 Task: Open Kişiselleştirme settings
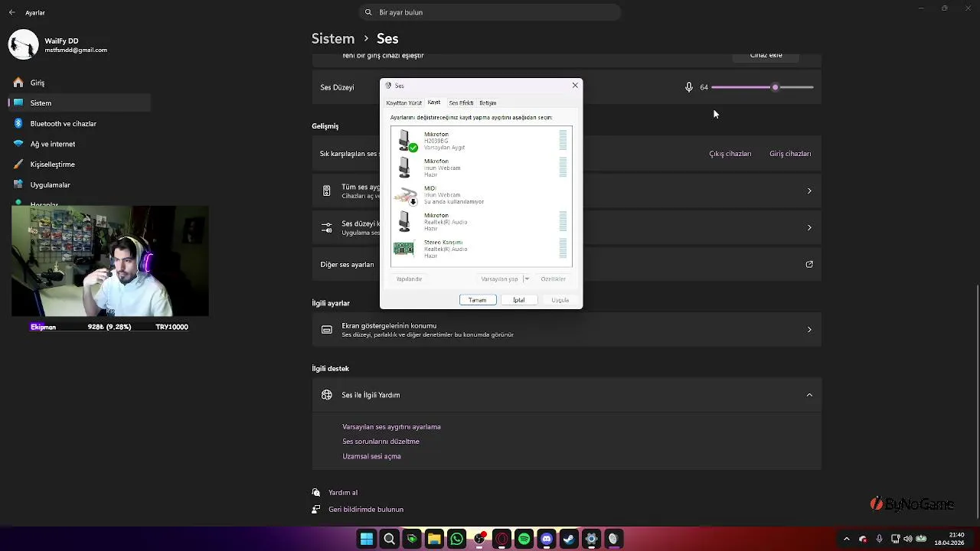coord(80,165)
